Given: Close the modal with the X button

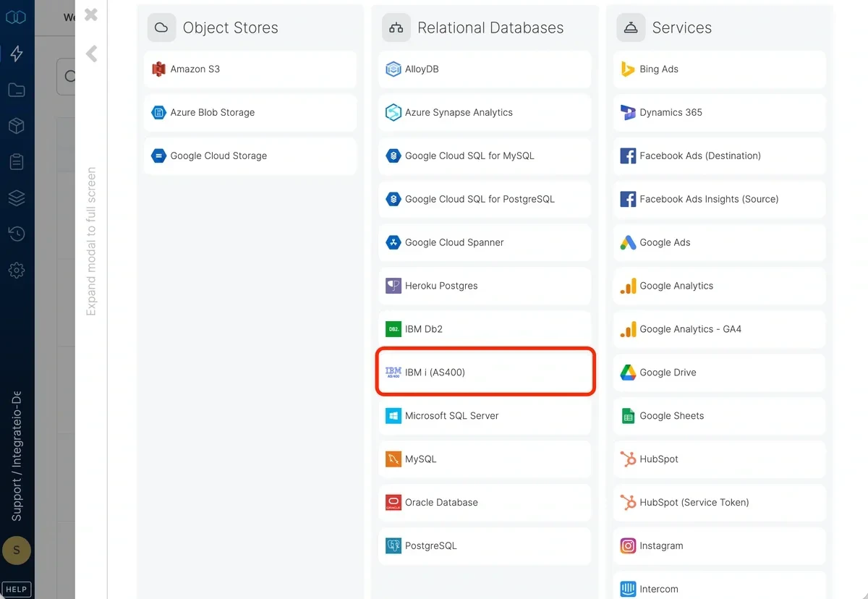Looking at the screenshot, I should tap(91, 14).
